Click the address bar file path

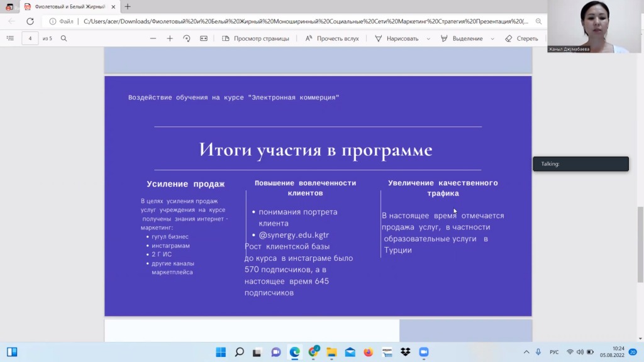click(x=306, y=21)
